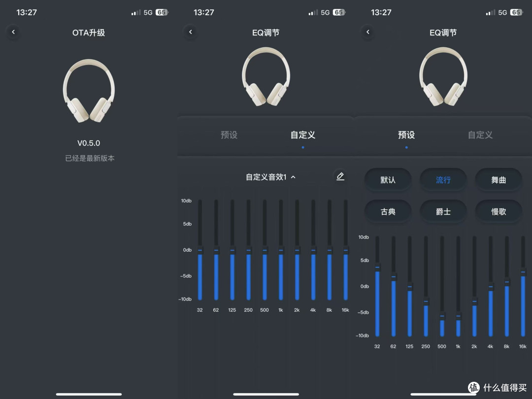This screenshot has height=399, width=532.
Task: Expand the 自定义音效1 preset dropdown
Action: tap(271, 177)
